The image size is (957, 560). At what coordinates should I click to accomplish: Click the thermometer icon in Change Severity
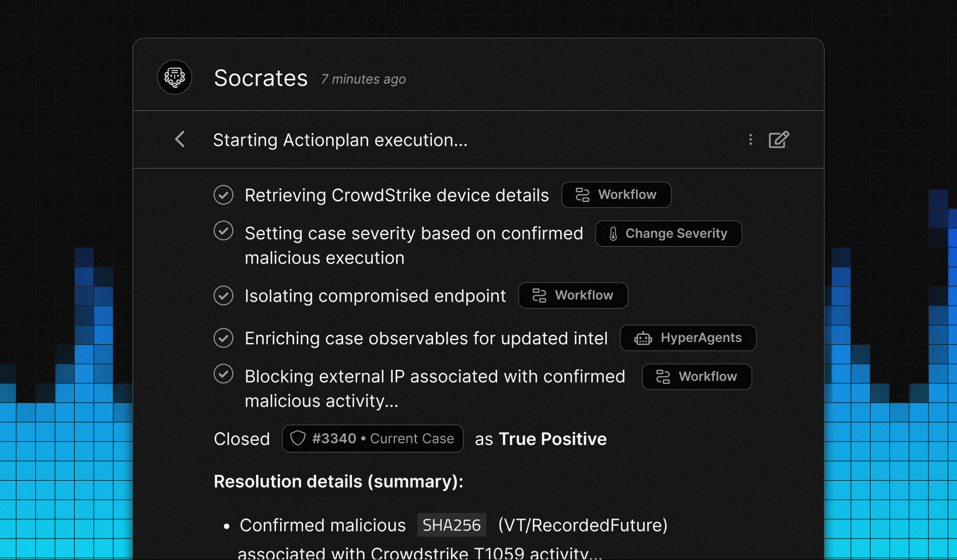pyautogui.click(x=613, y=234)
